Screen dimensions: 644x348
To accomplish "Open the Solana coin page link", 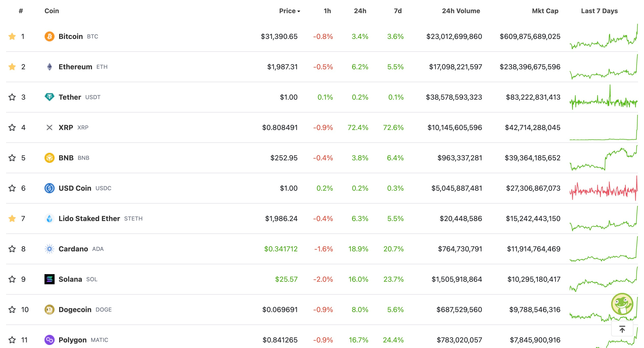I will point(70,279).
